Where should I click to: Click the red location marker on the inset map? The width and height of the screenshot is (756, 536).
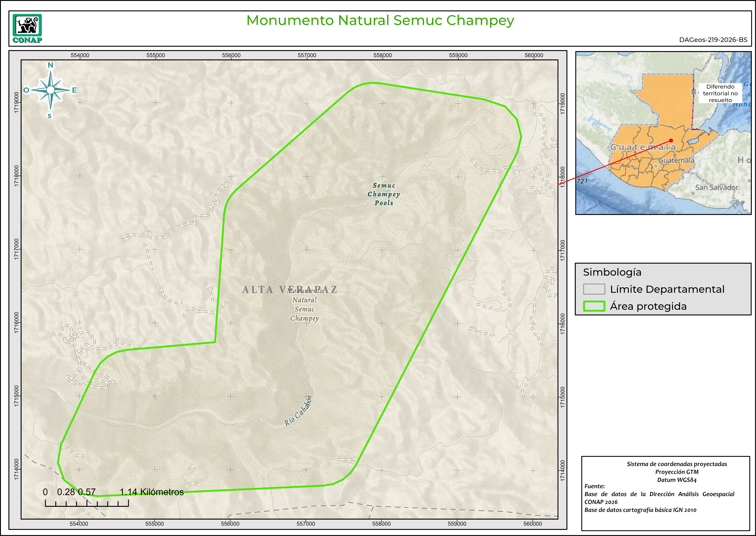coord(671,141)
